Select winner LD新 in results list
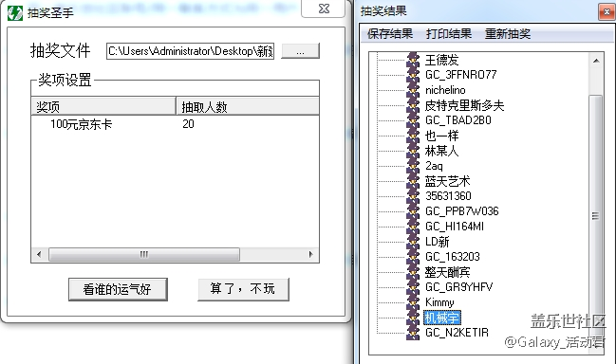616x364 pixels. click(438, 241)
